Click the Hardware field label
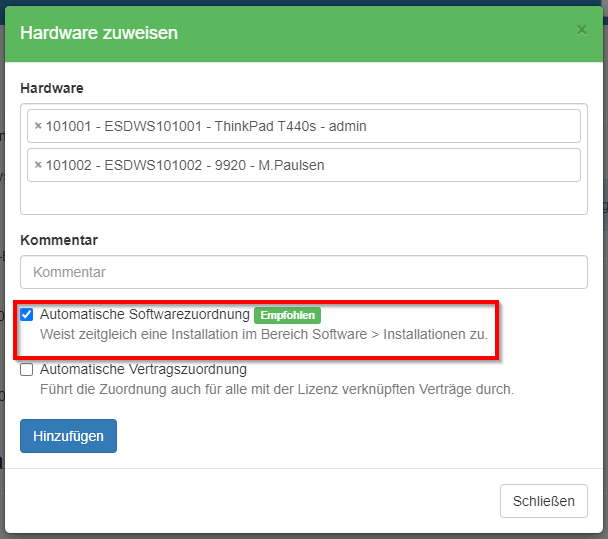608x539 pixels. point(51,89)
